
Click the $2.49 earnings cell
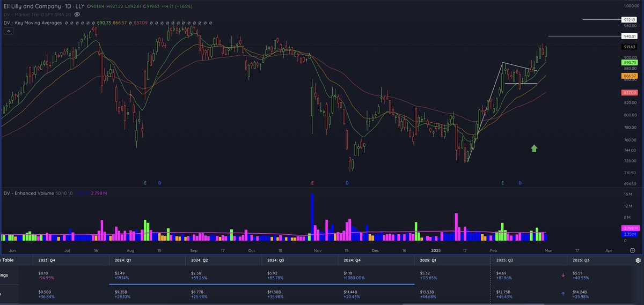coord(120,273)
